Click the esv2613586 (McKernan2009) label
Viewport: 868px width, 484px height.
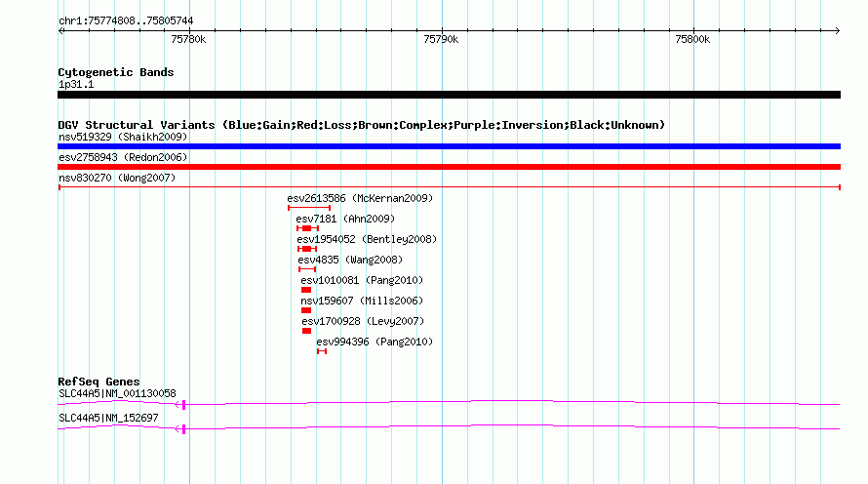point(360,198)
